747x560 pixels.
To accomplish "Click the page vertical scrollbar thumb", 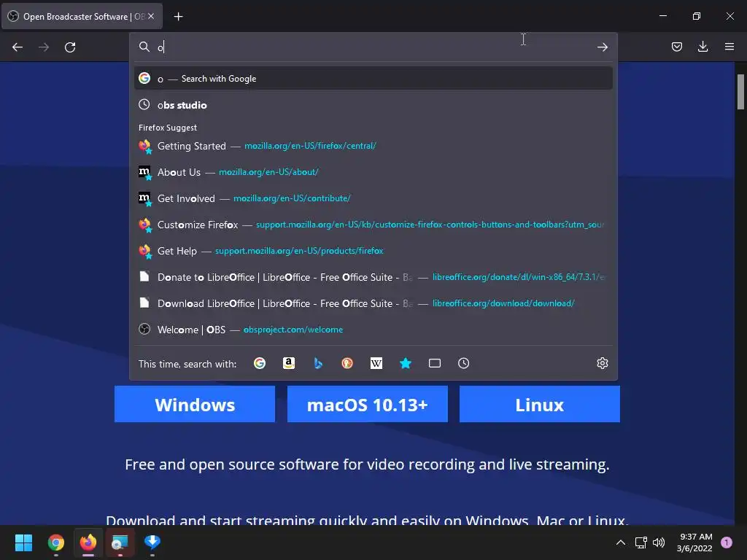I will [741, 92].
